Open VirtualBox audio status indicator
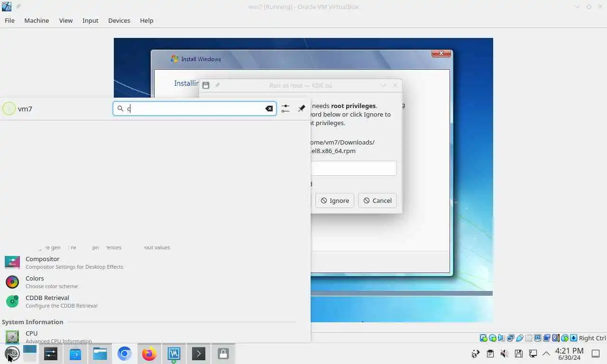Screen dimensions: 607x364 501,338
